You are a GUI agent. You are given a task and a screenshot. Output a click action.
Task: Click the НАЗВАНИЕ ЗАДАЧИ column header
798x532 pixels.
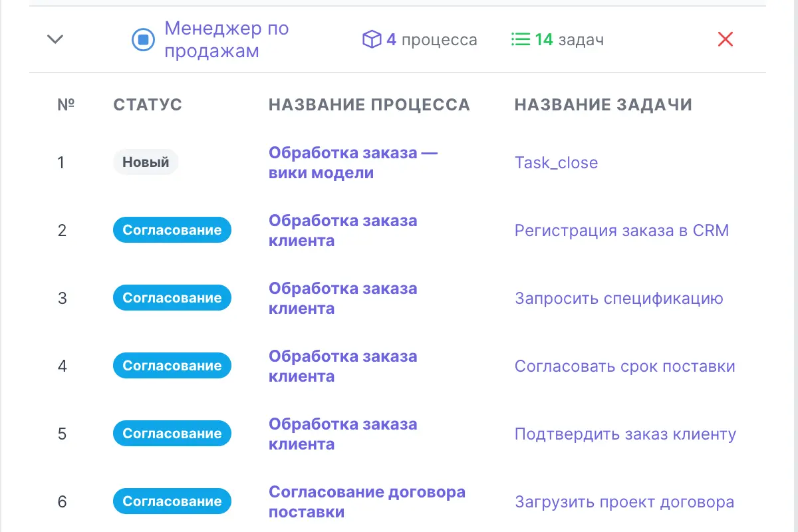point(603,104)
